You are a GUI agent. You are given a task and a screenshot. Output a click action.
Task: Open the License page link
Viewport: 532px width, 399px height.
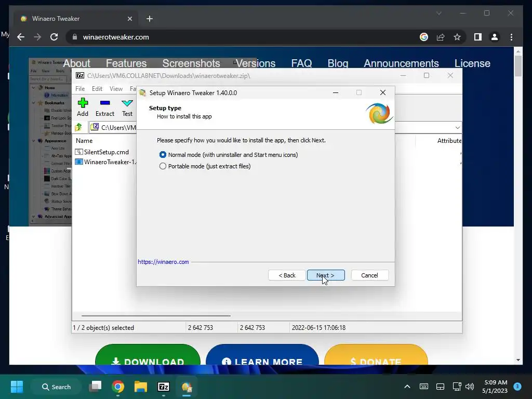472,63
